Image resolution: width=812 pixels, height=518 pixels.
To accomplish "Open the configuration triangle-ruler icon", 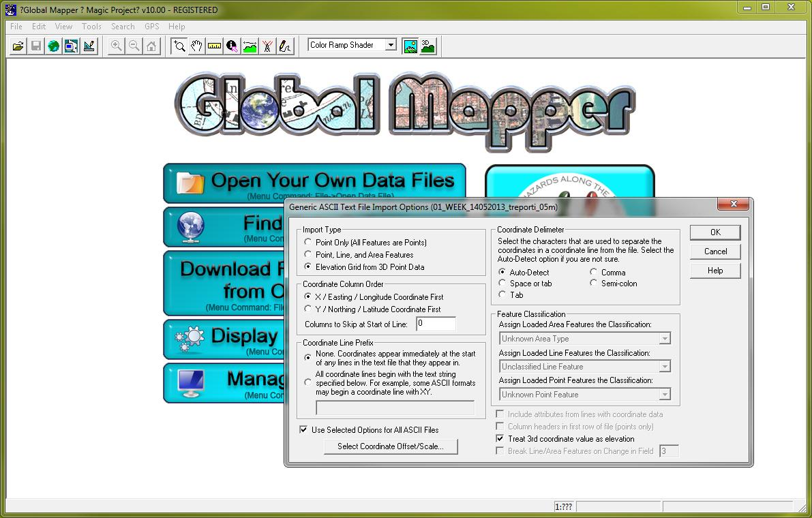I will [x=89, y=46].
